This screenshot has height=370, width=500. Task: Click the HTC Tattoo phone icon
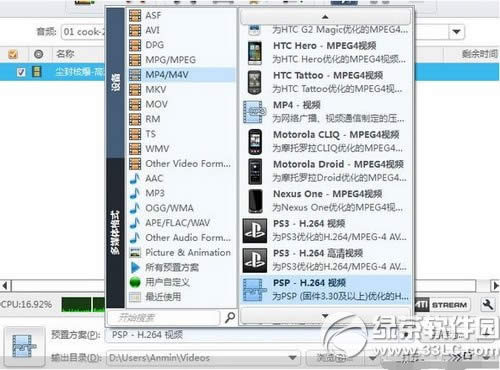(255, 82)
